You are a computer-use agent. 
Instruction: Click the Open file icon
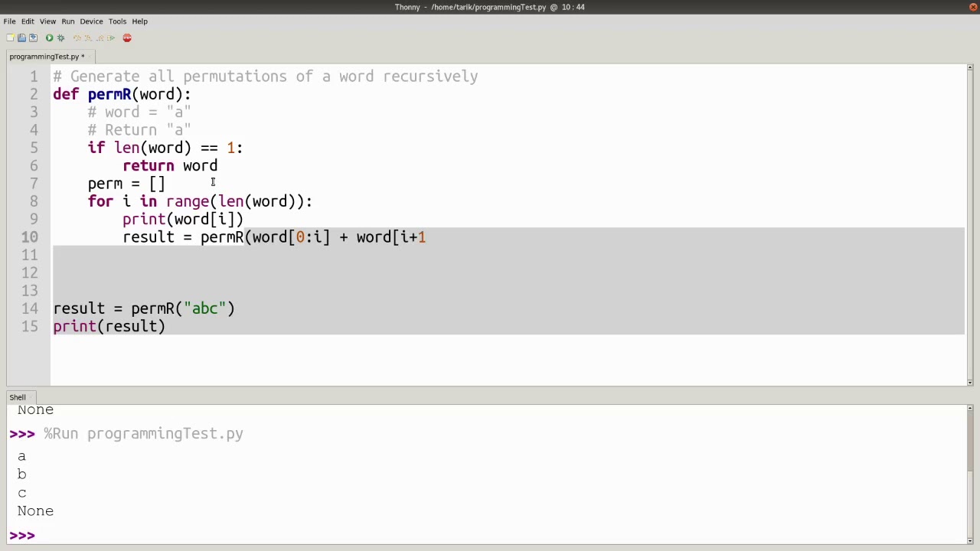21,37
